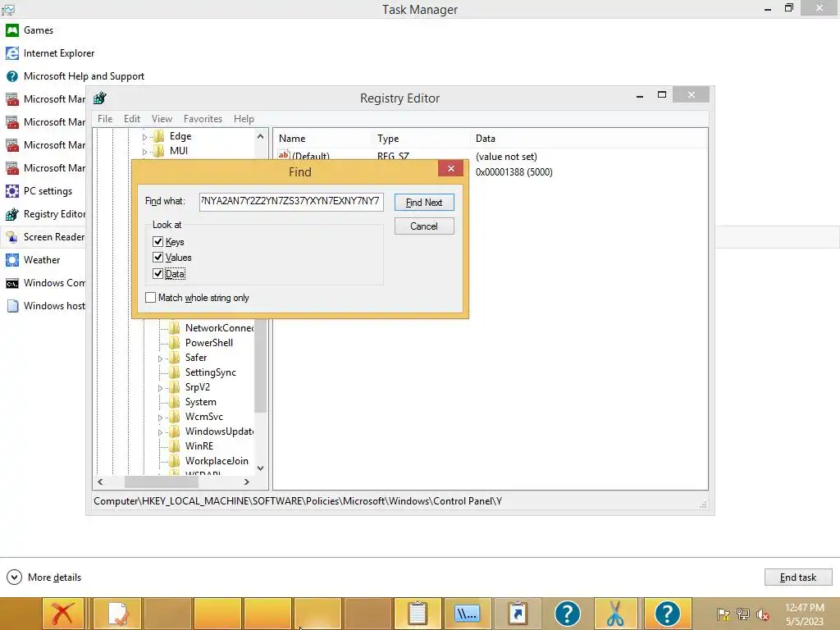Open the View menu in Registry Editor

coord(162,119)
